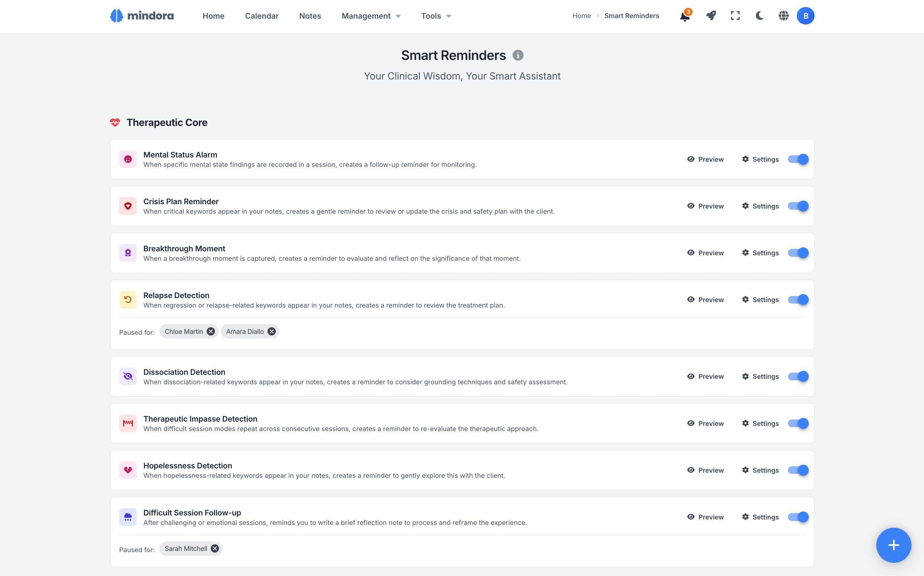Open Hopelessness Detection settings
Image resolution: width=924 pixels, height=576 pixels.
(x=760, y=470)
